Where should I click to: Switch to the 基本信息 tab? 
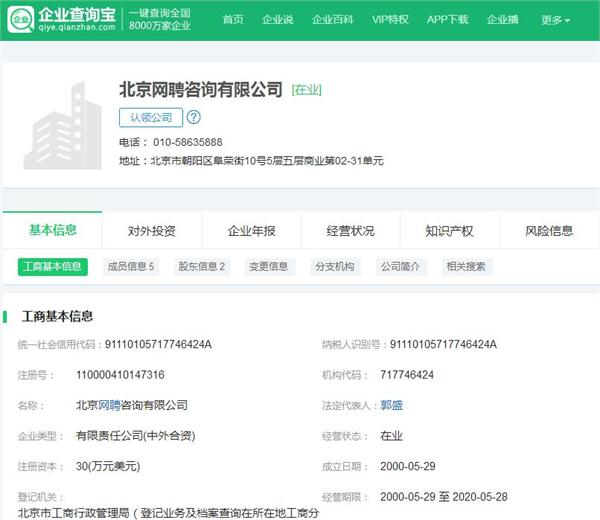coord(53,230)
